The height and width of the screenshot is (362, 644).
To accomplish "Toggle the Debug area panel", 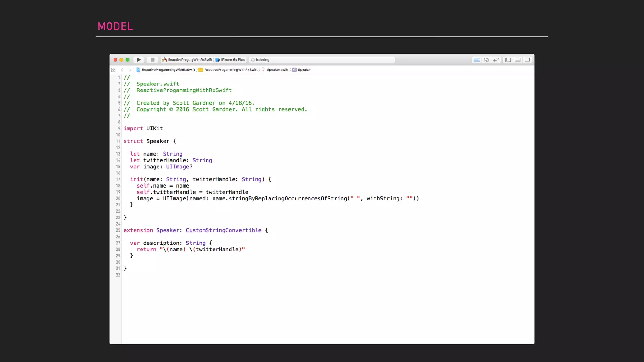I will (x=518, y=60).
